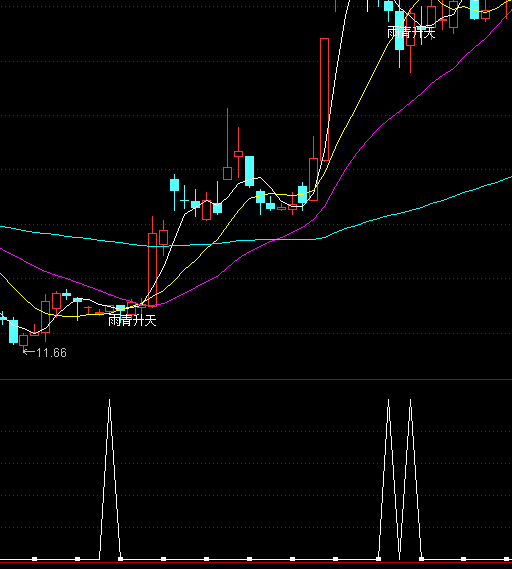Click the first indicator spike peak
The width and height of the screenshot is (512, 569).
coord(110,400)
